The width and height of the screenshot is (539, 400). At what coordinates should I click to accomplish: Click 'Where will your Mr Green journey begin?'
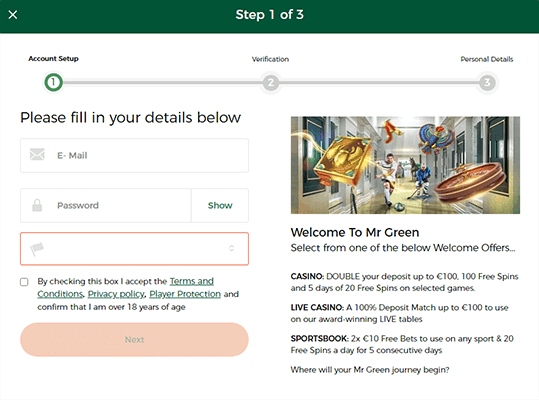tap(370, 370)
